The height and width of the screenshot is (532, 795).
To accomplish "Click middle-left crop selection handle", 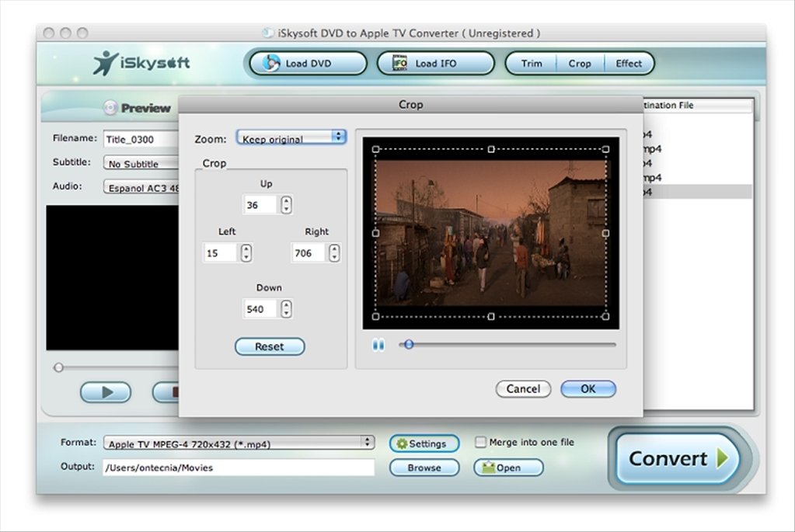I will tap(375, 233).
